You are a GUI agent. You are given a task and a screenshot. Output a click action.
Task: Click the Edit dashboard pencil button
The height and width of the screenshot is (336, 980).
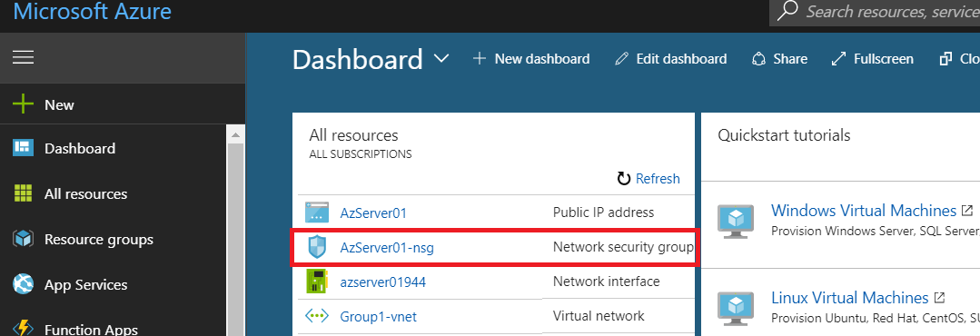tap(670, 59)
